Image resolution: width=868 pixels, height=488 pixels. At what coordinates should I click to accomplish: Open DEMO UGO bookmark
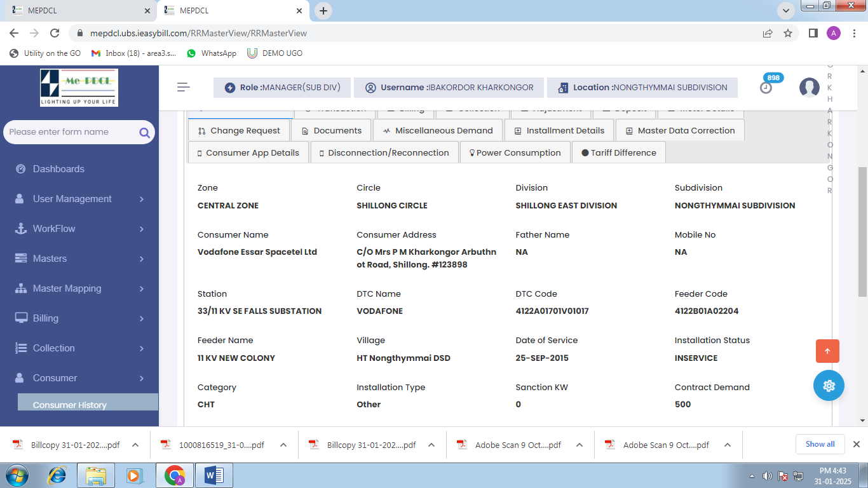pos(275,53)
